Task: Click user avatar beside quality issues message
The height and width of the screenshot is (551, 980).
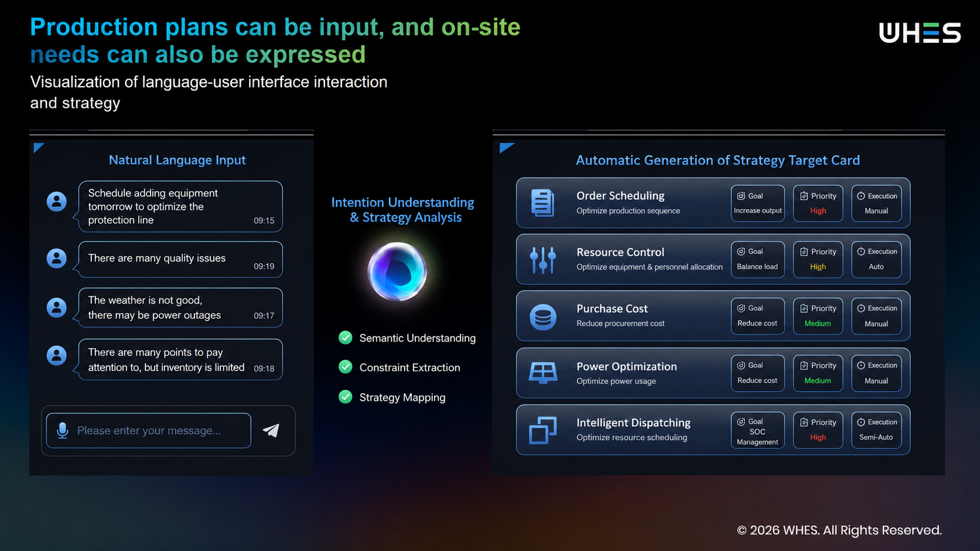Action: 57,259
